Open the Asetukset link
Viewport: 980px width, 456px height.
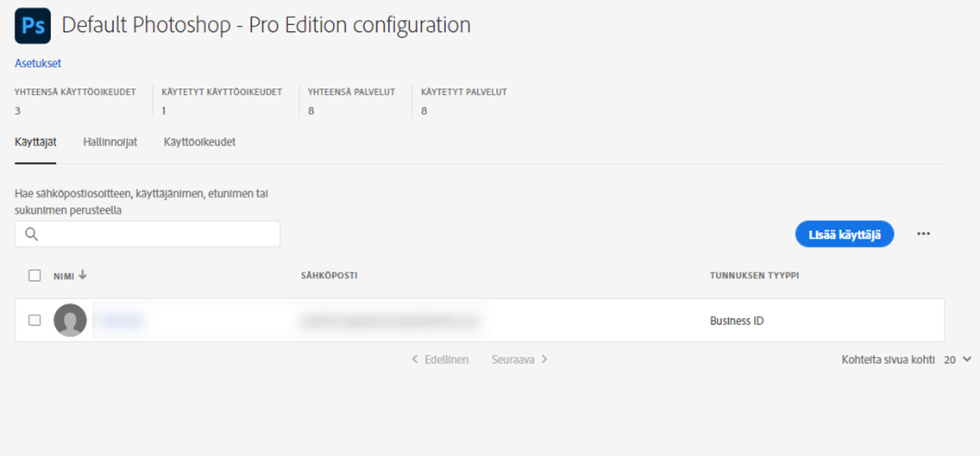point(38,64)
